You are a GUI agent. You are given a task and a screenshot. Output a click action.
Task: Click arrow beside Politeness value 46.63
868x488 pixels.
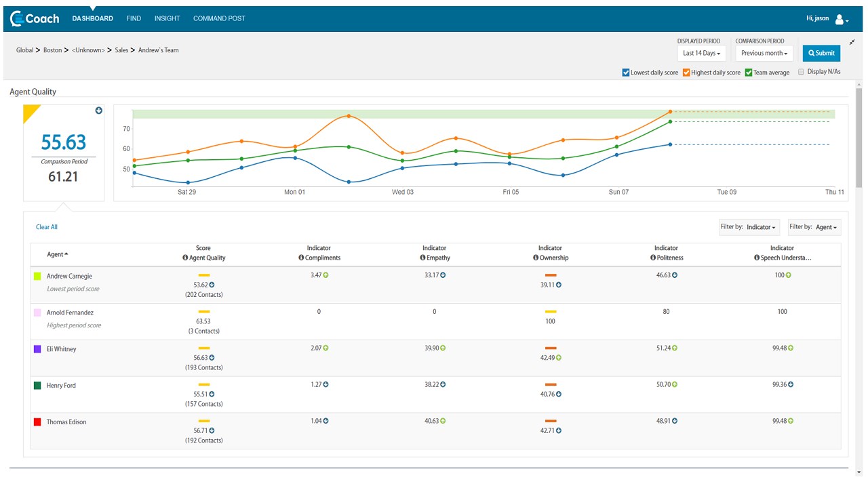click(674, 275)
